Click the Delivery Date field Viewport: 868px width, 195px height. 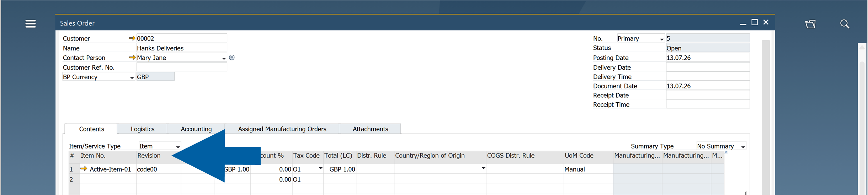point(708,67)
